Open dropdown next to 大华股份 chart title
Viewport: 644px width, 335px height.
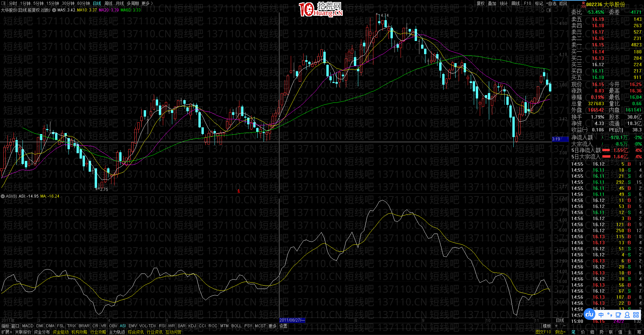coord(54,10)
